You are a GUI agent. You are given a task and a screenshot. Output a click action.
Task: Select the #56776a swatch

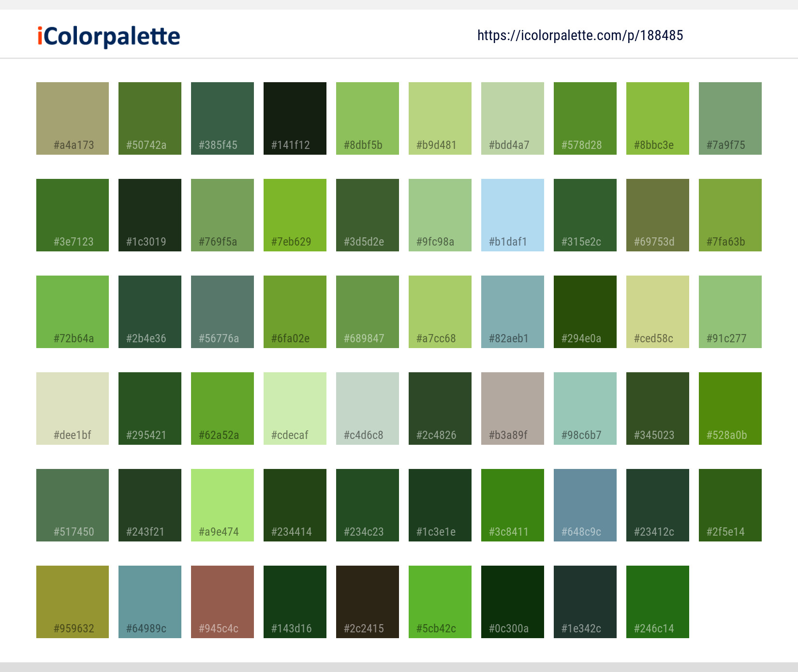coord(222,312)
